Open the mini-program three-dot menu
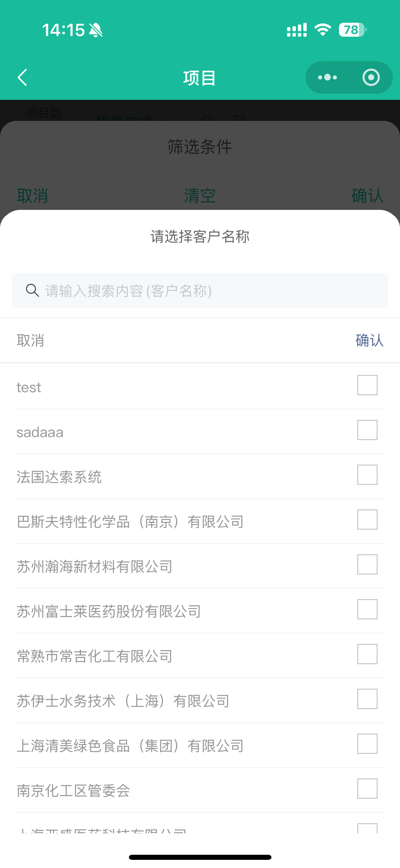Screen dimensions: 400x868 point(327,78)
